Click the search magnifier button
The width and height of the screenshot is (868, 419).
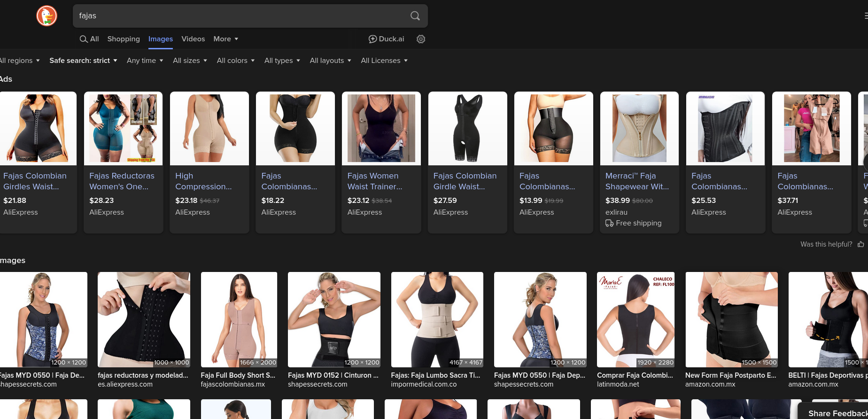coord(415,16)
